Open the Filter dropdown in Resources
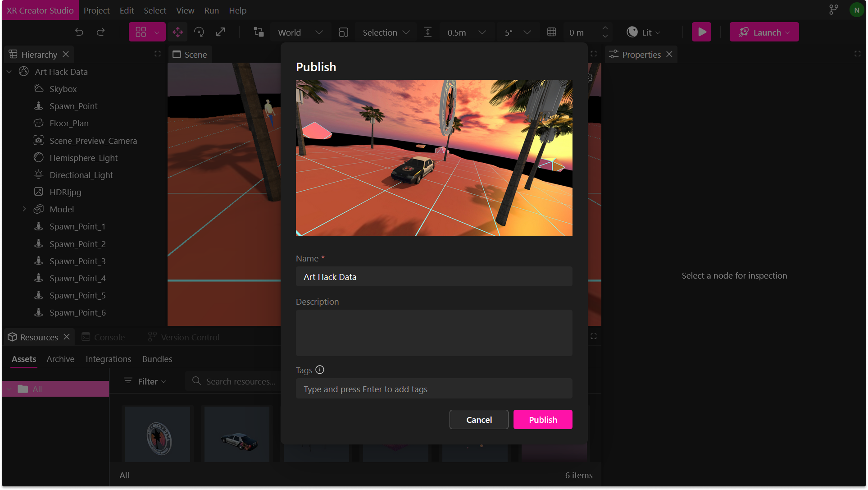The width and height of the screenshot is (868, 490). tap(145, 381)
